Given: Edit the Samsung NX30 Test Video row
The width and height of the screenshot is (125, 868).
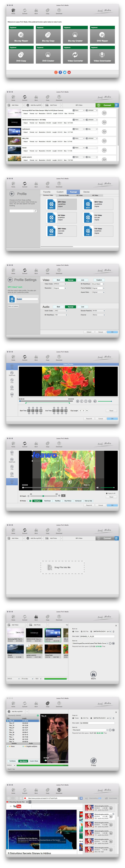Looking at the screenshot, I should point(104,113).
